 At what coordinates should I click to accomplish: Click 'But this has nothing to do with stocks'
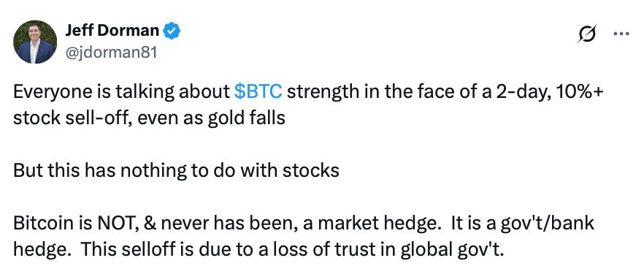click(x=176, y=170)
